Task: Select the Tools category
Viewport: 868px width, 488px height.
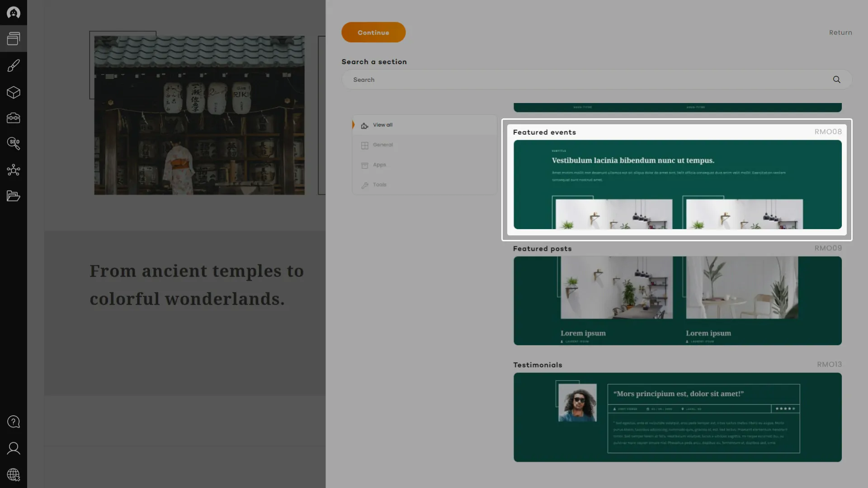Action: [379, 185]
